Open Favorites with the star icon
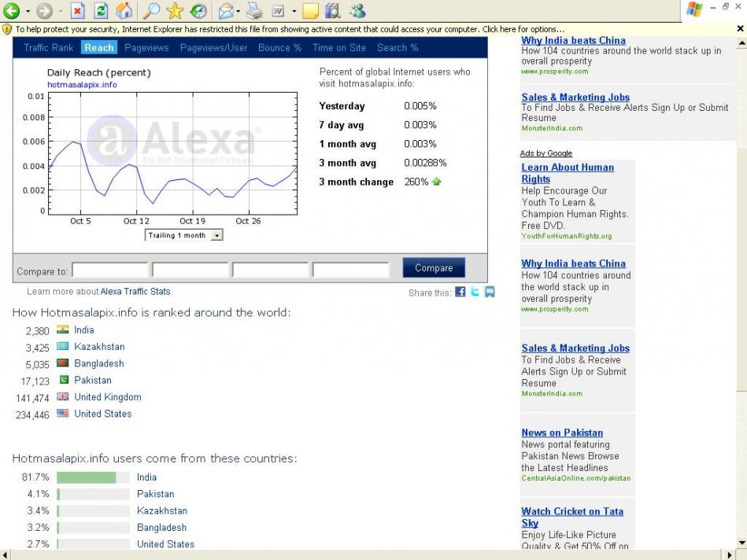747x560 pixels. (175, 10)
